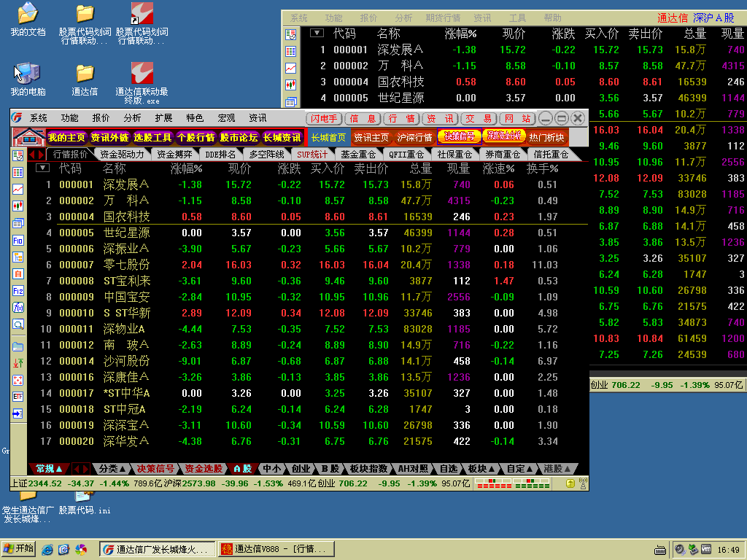Open the 系统 menu in front window

point(39,118)
